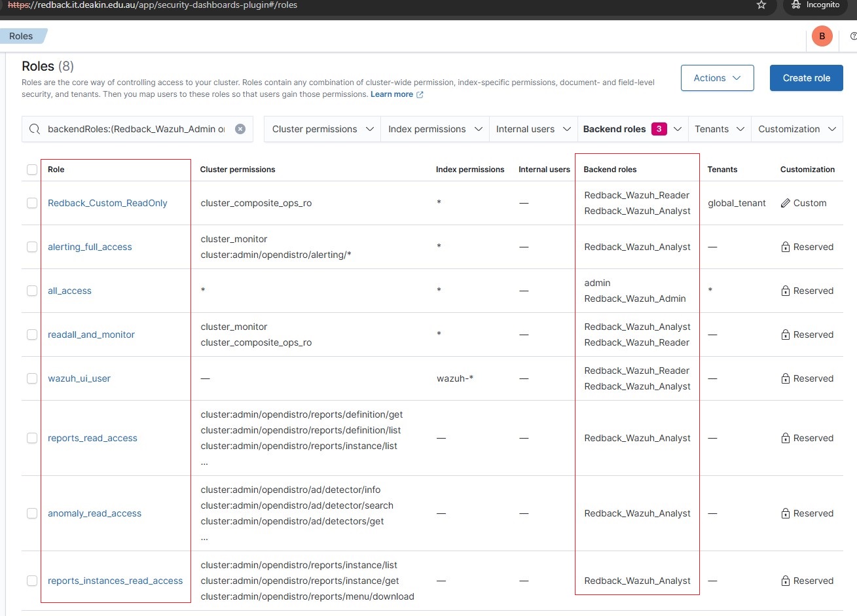Viewport: 857px width, 616px height.
Task: Check the reports_instances_read_access row checkbox
Action: click(32, 581)
